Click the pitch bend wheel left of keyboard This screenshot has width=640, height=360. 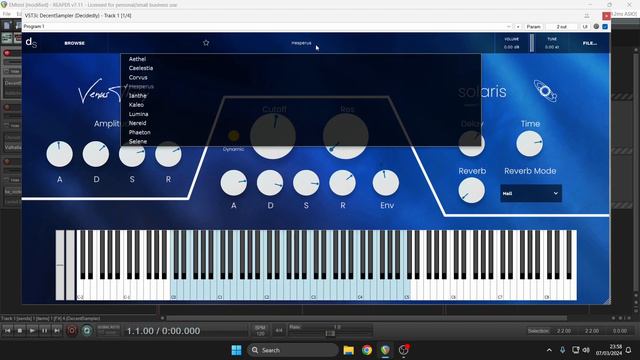click(60, 265)
